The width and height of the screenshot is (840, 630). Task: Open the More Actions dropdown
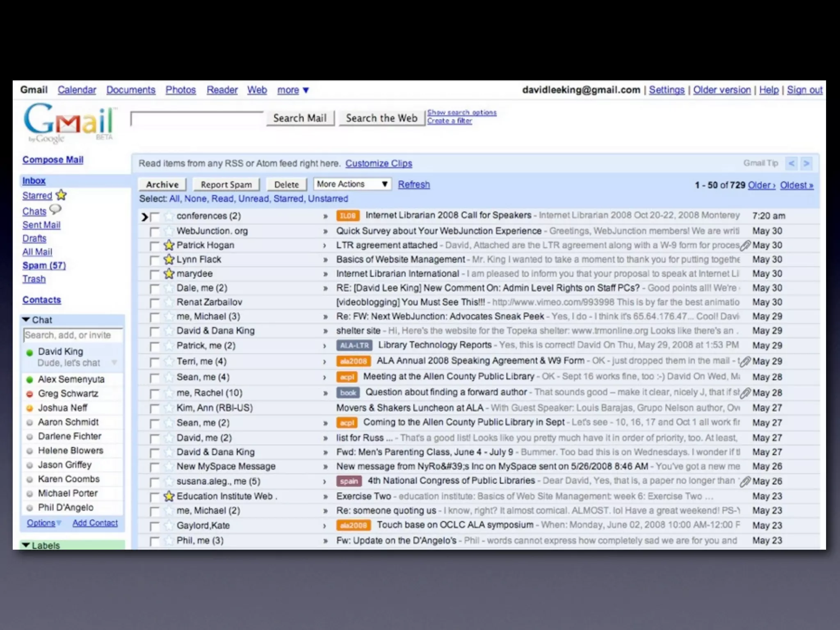352,184
